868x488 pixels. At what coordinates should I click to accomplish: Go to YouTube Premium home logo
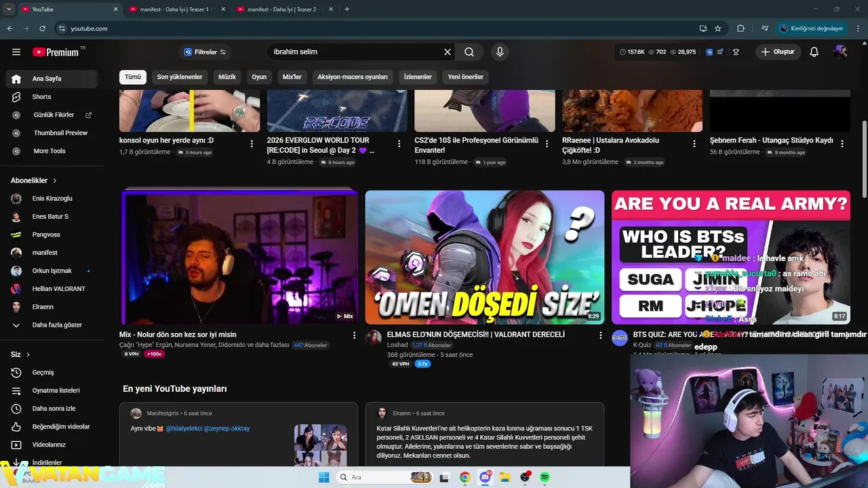point(56,52)
